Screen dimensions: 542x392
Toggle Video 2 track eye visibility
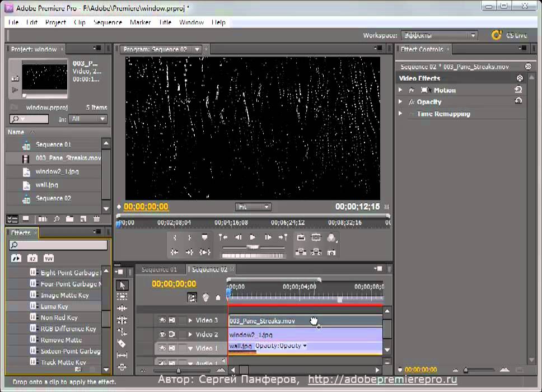(x=162, y=334)
